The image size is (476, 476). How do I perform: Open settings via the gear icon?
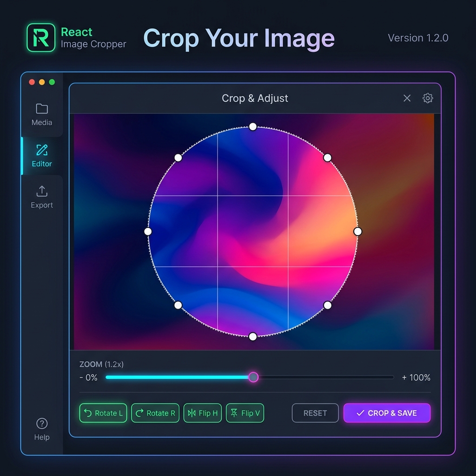point(428,98)
